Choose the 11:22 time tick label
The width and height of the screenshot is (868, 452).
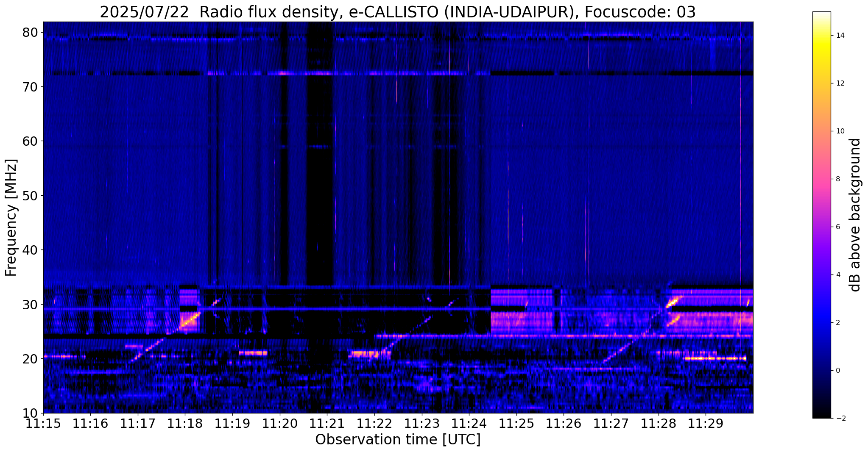coord(374,424)
